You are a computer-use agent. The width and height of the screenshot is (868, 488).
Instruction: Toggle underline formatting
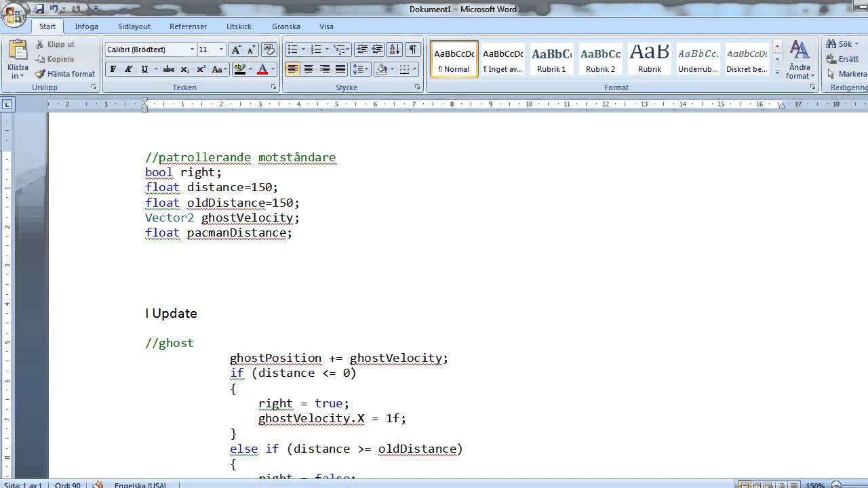tap(144, 69)
